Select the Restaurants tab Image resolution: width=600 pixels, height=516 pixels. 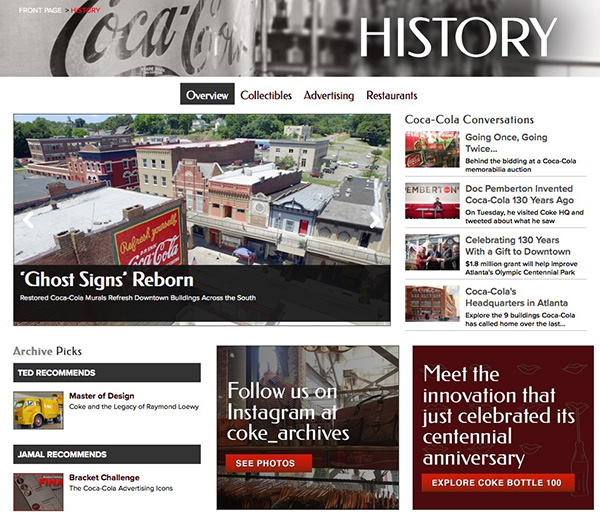pos(391,95)
